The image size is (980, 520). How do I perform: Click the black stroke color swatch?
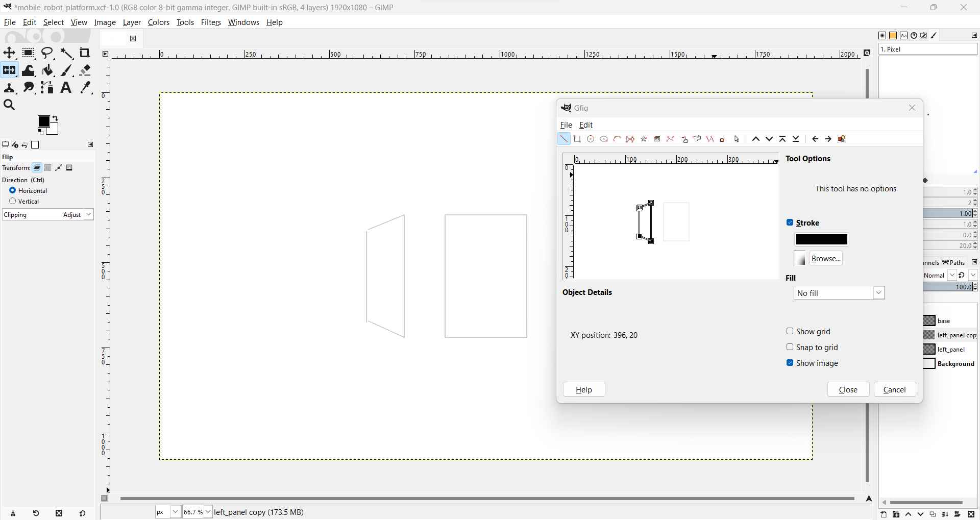822,240
